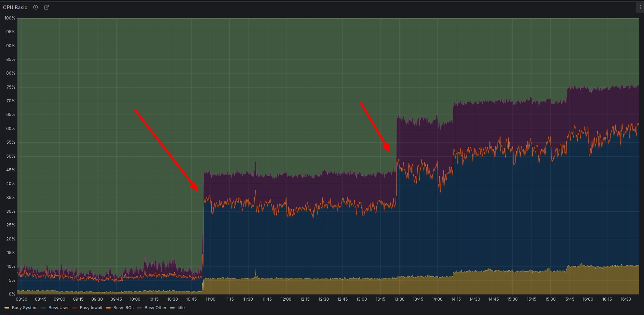Image resolution: width=644 pixels, height=315 pixels.
Task: Isolate the Busy Other series in legend
Action: click(x=156, y=308)
